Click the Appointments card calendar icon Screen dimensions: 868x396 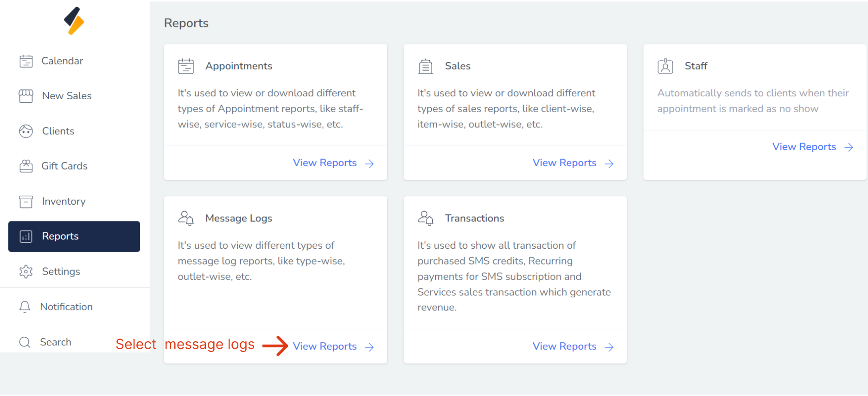[186, 66]
